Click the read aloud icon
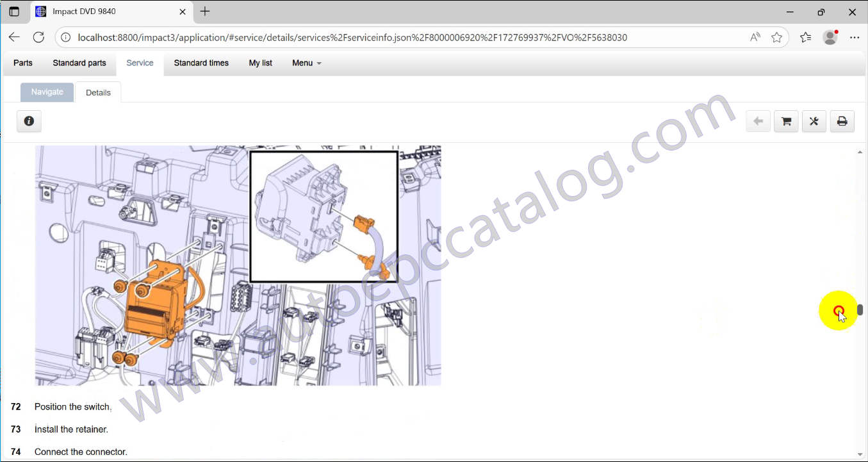The height and width of the screenshot is (462, 868). pos(755,37)
